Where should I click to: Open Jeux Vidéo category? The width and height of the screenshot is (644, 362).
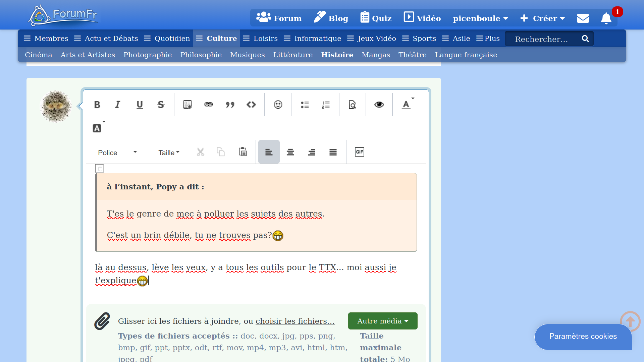click(372, 39)
